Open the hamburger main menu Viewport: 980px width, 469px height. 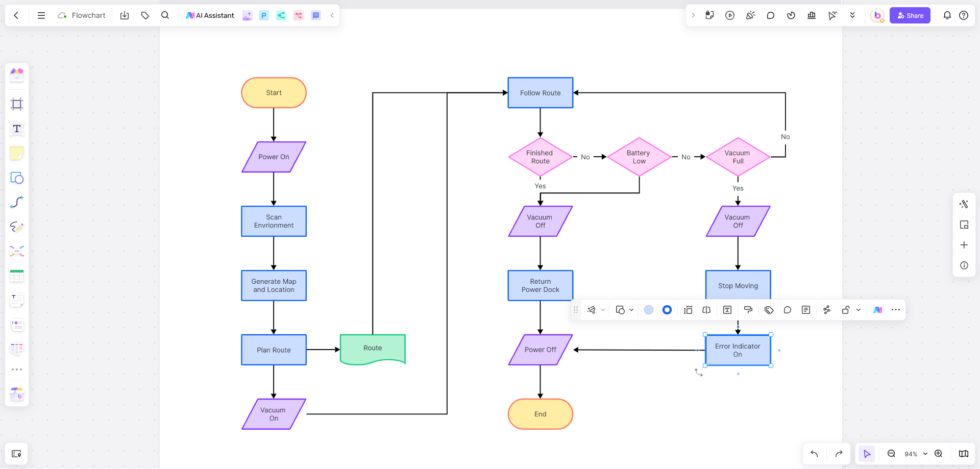pyautogui.click(x=41, y=15)
